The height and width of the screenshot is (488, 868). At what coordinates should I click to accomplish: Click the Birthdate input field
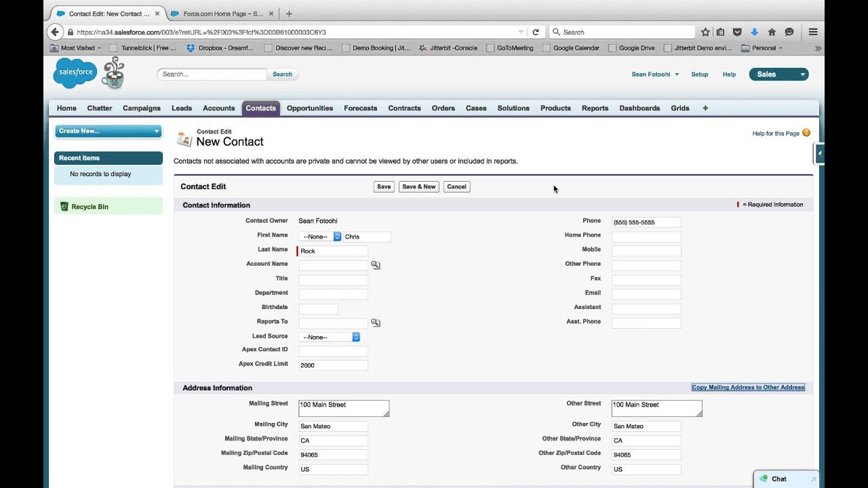coord(319,308)
